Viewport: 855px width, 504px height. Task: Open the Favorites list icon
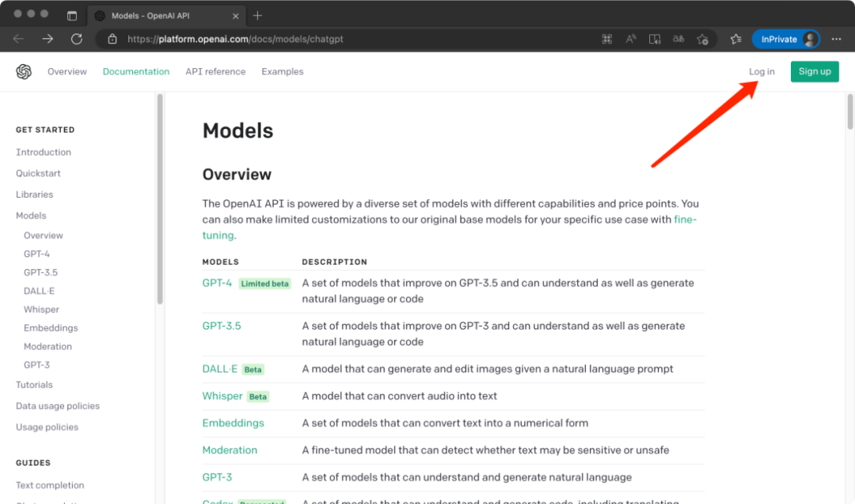[735, 39]
